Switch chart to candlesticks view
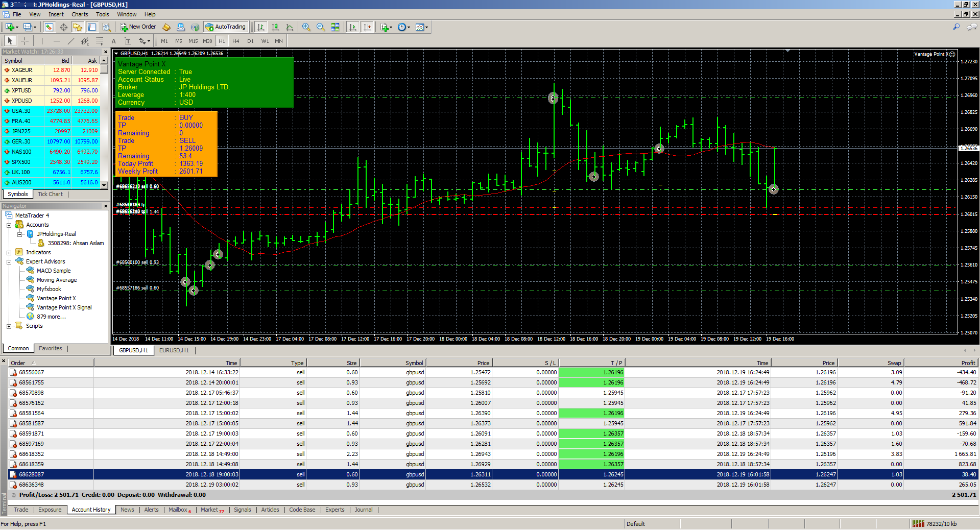 tap(275, 27)
